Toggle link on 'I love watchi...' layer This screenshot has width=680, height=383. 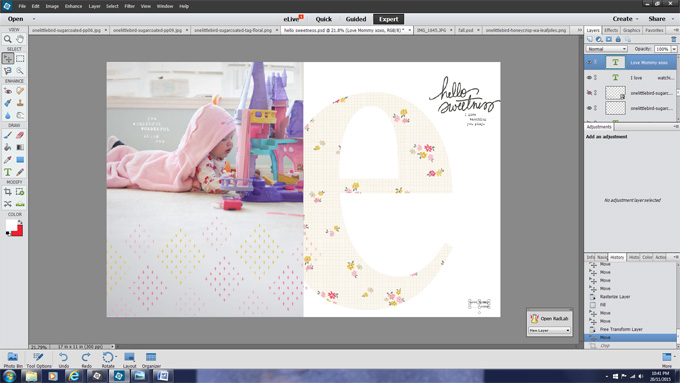pyautogui.click(x=595, y=78)
